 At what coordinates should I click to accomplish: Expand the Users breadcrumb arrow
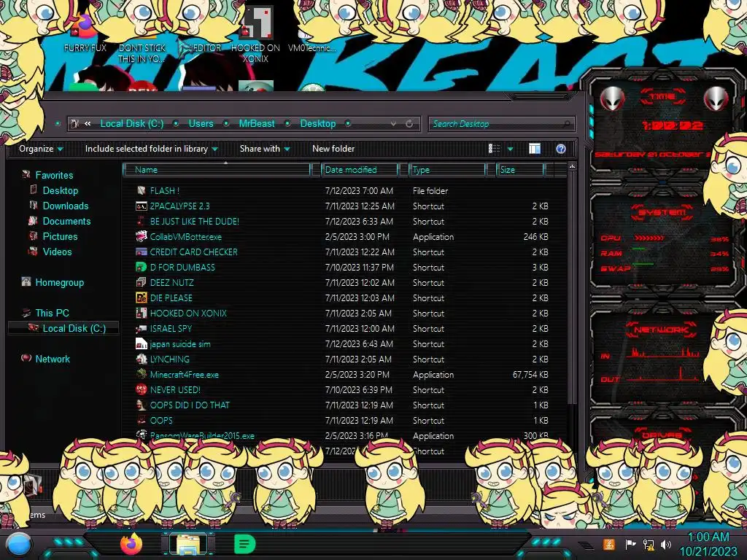[x=226, y=123]
